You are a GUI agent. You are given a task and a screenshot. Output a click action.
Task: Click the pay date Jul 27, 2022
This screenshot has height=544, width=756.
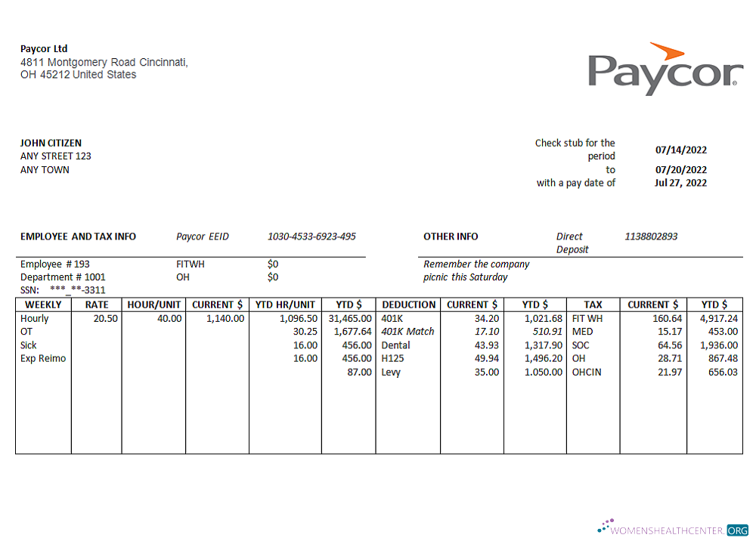[680, 183]
